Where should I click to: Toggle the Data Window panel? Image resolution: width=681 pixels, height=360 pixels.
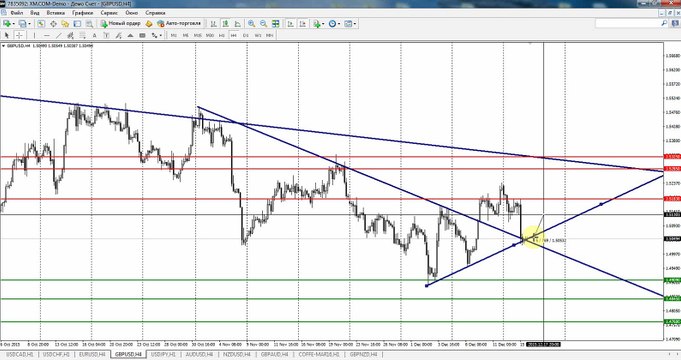[x=53, y=23]
